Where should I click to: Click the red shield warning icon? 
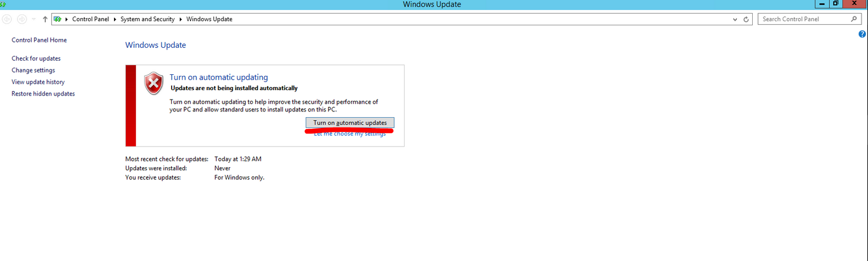point(153,84)
